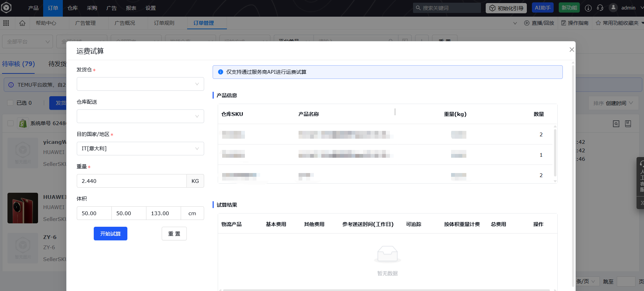Click the apps grid icon
This screenshot has height=291, width=644.
click(x=6, y=23)
